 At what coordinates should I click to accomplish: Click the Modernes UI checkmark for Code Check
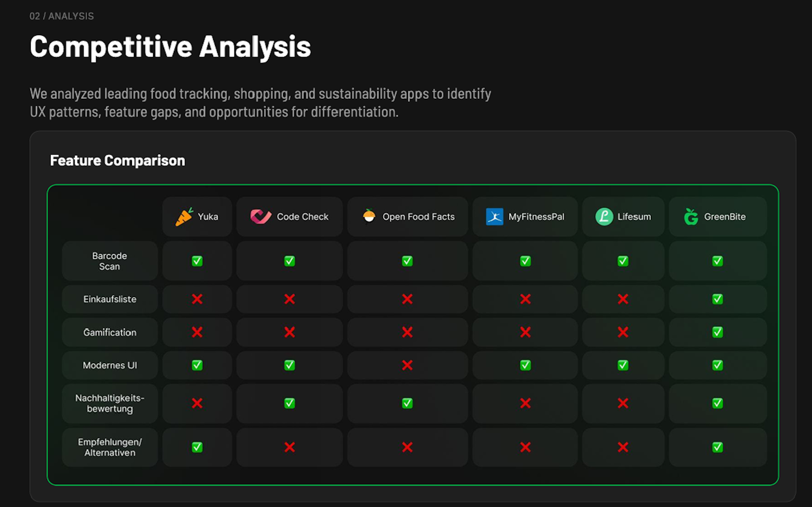(290, 365)
